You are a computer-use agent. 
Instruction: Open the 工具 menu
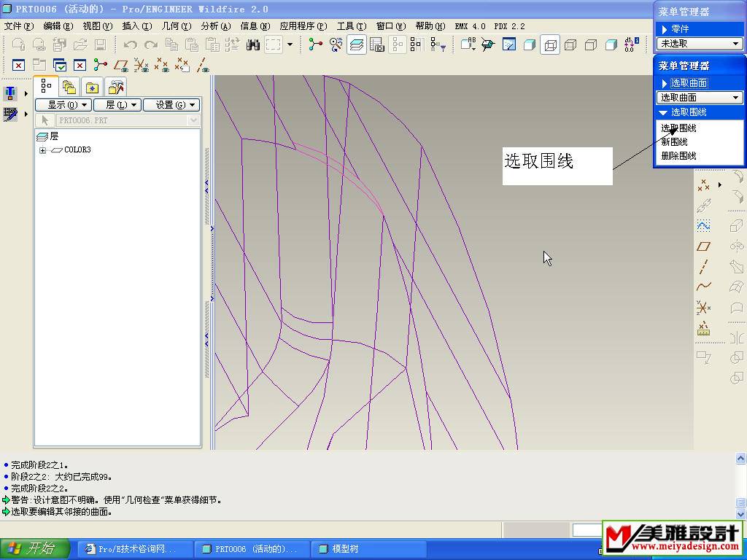coord(352,26)
